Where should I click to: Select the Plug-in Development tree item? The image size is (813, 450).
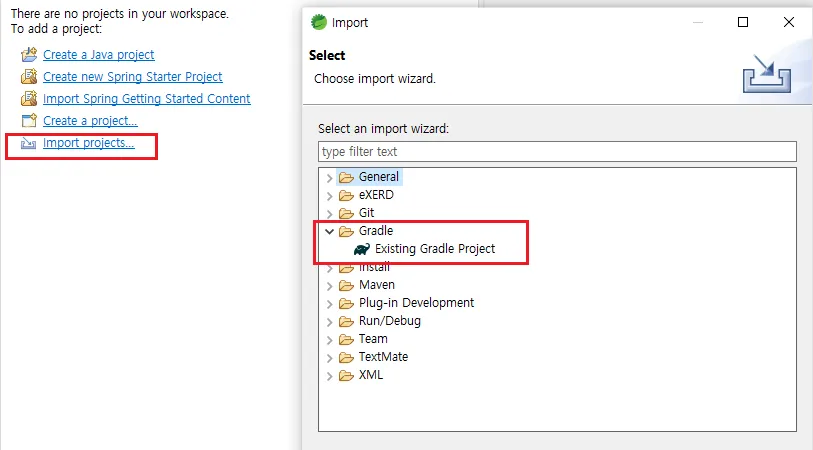click(x=416, y=303)
